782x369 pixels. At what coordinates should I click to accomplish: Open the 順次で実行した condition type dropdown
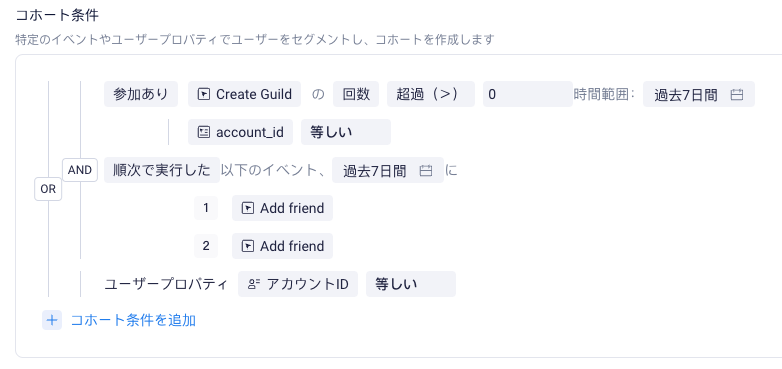click(162, 170)
